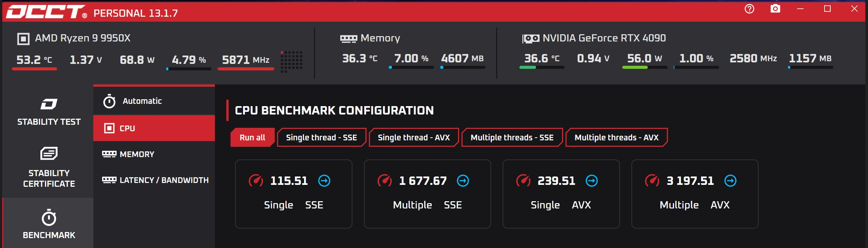Click the GPU clock value 2580 MHz

[x=753, y=58]
